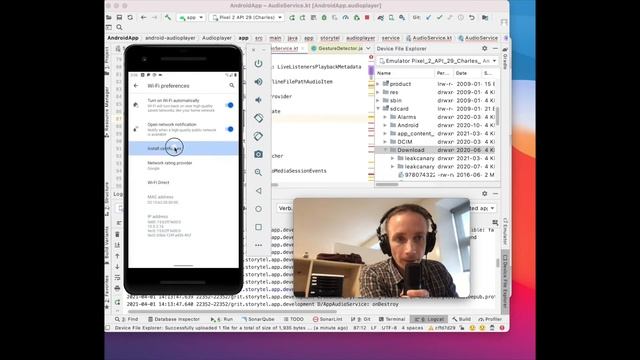This screenshot has height=360, width=640.
Task: Click the emulator Home circle button
Action: point(258,209)
